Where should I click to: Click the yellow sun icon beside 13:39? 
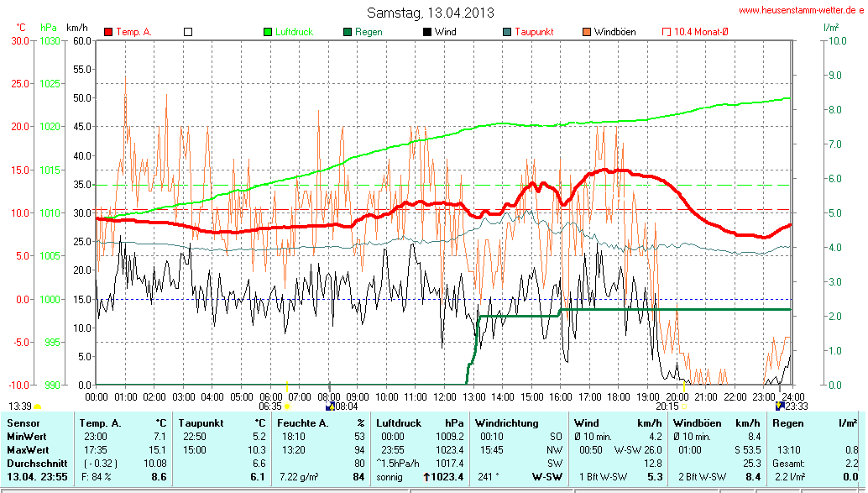[x=37, y=406]
